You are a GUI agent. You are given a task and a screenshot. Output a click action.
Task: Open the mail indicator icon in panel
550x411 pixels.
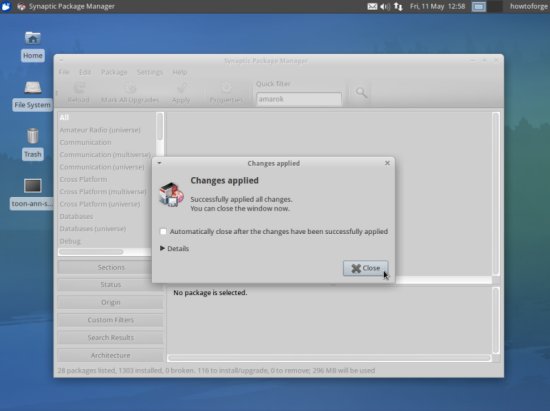(x=372, y=6)
